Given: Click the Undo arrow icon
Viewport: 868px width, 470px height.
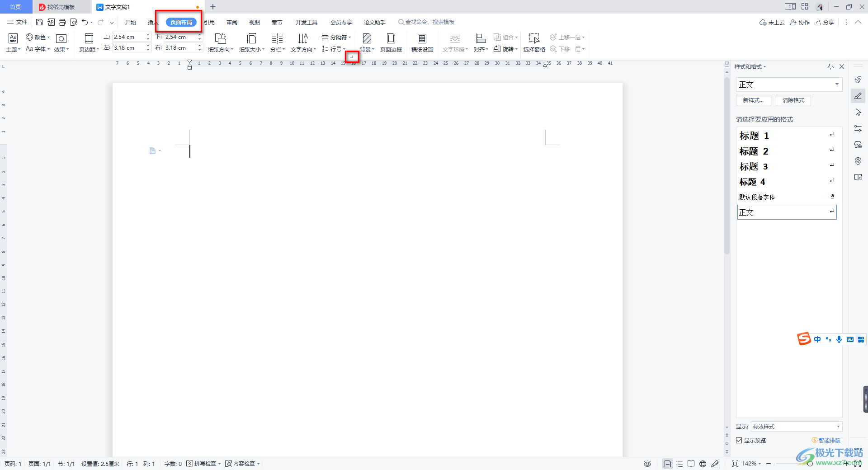Looking at the screenshot, I should click(85, 22).
